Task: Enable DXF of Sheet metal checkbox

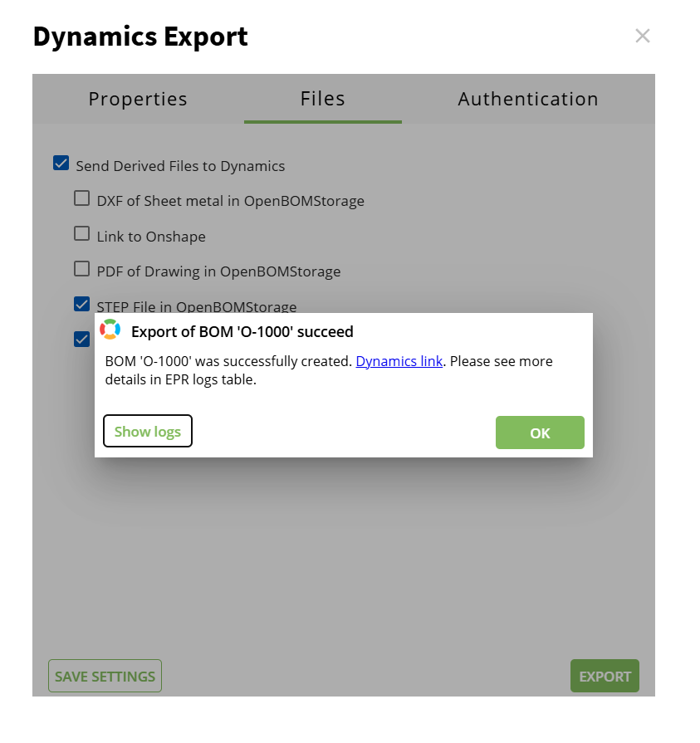Action: pos(81,198)
